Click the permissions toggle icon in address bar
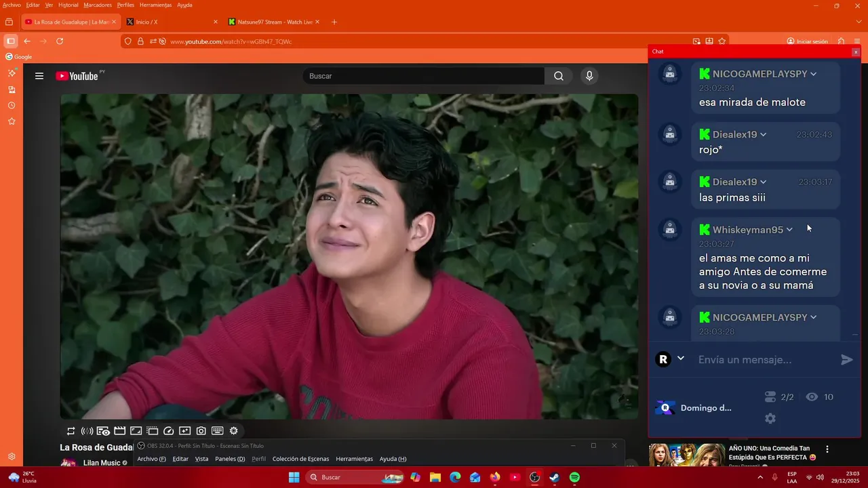 point(153,41)
